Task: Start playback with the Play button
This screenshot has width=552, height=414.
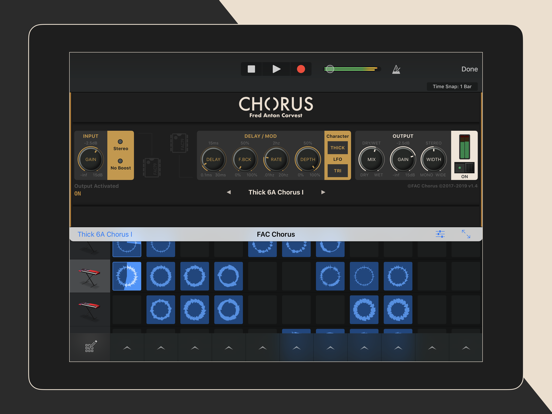Action: [x=276, y=69]
